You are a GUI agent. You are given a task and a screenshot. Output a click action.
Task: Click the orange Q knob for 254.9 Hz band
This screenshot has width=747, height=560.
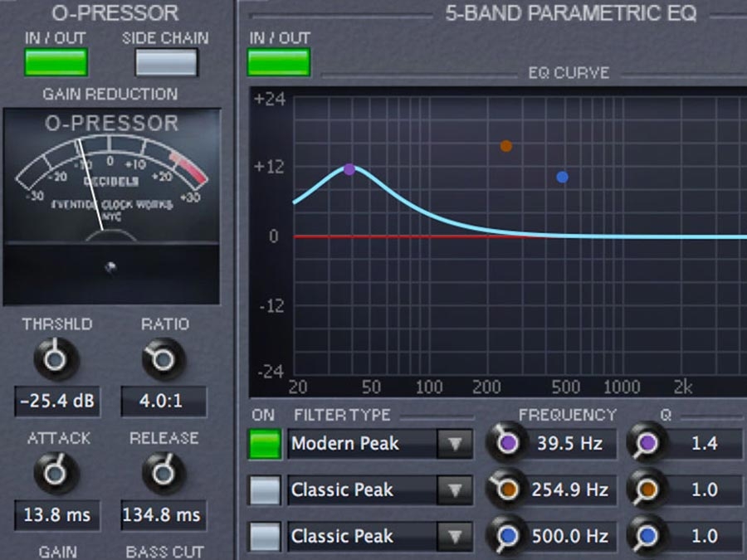pyautogui.click(x=647, y=489)
